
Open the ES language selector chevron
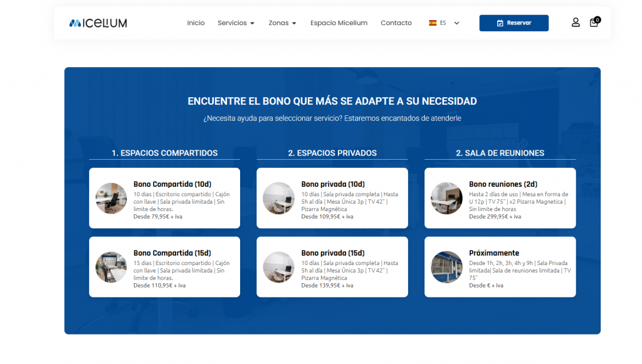coord(456,23)
